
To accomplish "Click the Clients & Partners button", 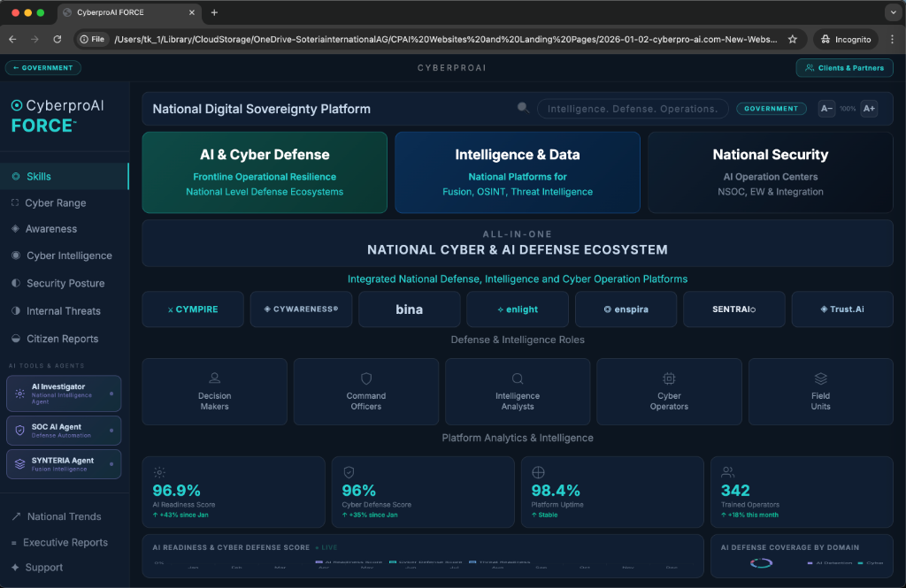I will (x=845, y=67).
